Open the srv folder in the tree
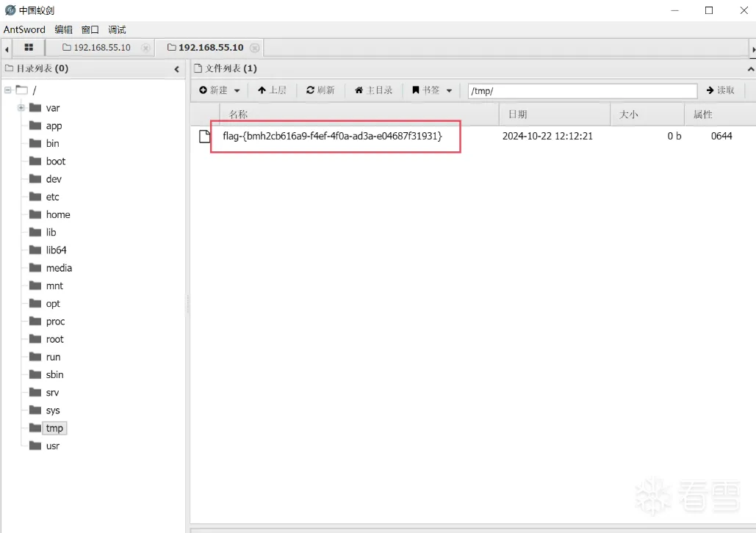756x533 pixels. (52, 393)
